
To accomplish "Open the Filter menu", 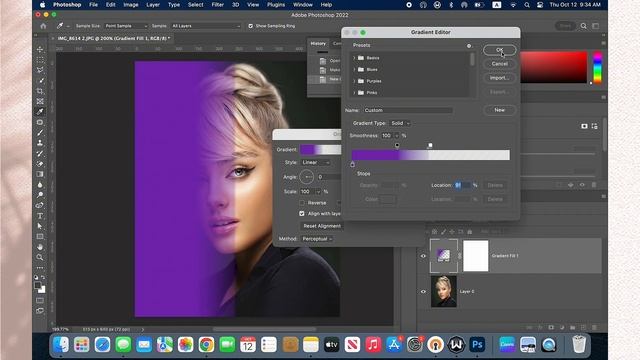I will point(218,5).
